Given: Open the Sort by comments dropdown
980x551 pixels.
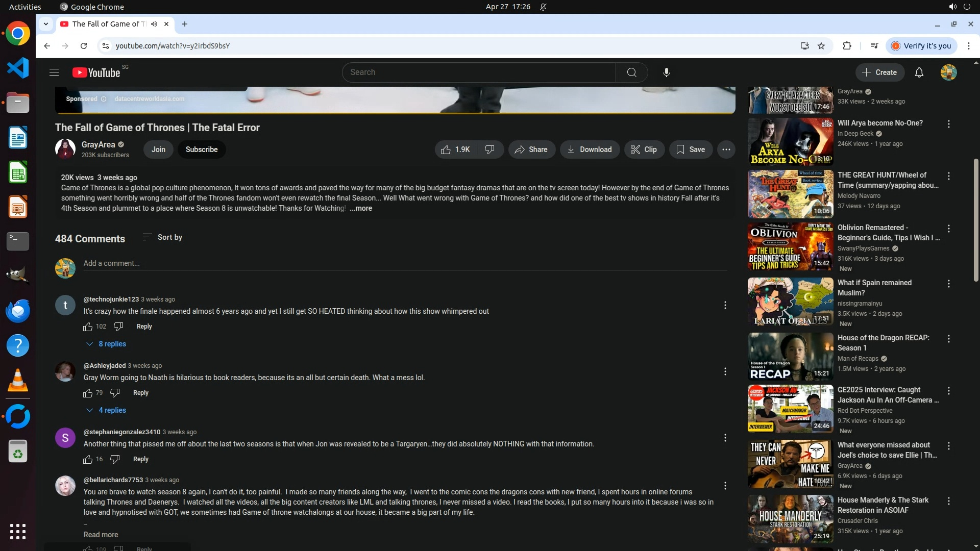Looking at the screenshot, I should coord(162,237).
